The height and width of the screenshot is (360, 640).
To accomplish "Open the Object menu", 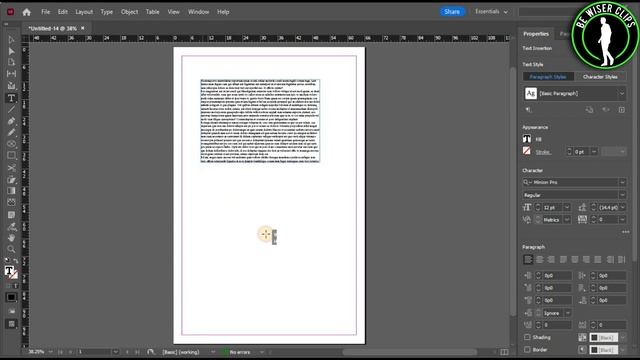I will click(129, 12).
